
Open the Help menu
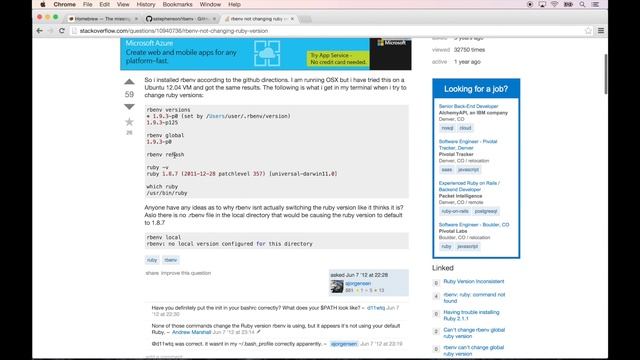(234, 4)
